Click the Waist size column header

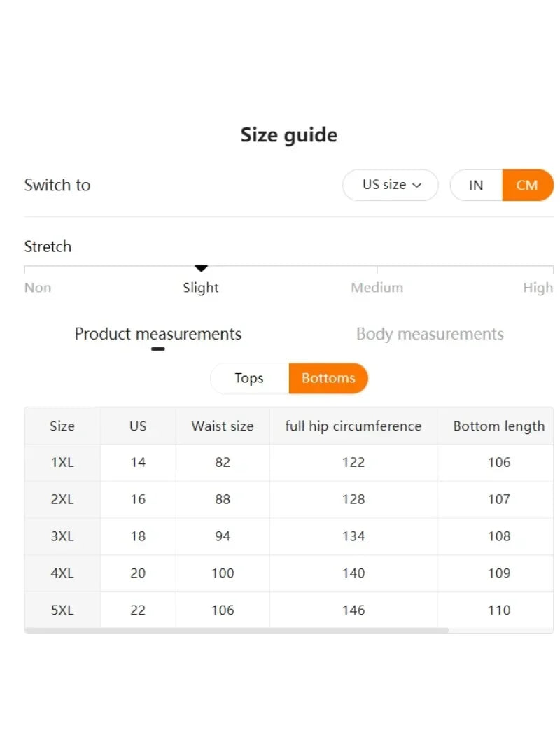[x=223, y=426]
